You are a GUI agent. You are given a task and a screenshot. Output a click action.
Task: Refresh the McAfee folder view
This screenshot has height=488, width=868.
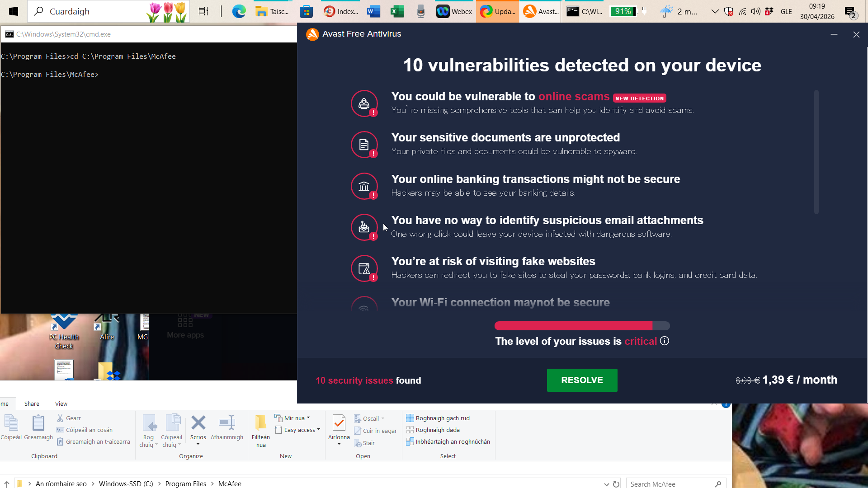[x=616, y=484]
